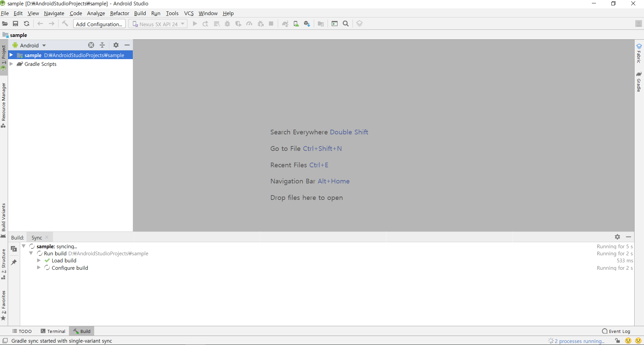Toggle the Structure sidebar tab

pos(4,264)
